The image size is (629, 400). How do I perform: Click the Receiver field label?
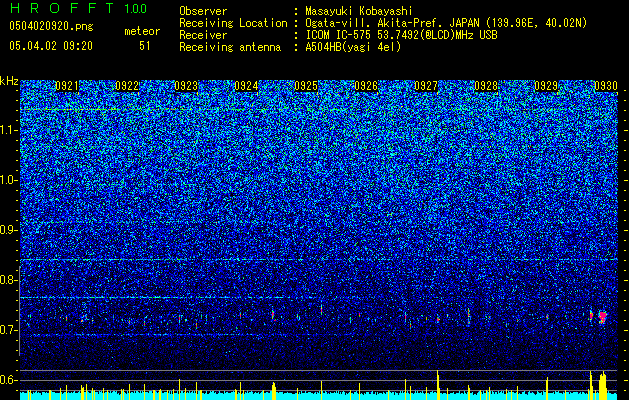(x=203, y=35)
